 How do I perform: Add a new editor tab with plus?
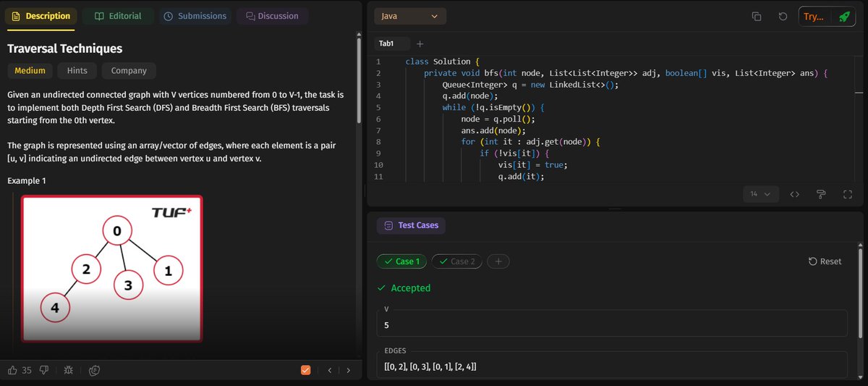420,43
